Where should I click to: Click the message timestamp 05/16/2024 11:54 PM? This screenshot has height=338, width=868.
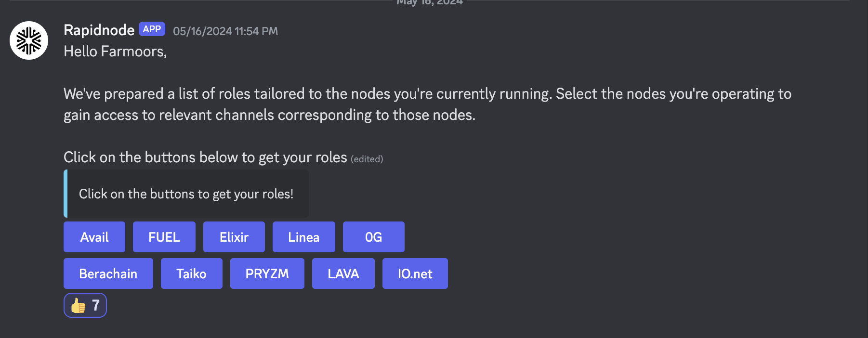225,31
